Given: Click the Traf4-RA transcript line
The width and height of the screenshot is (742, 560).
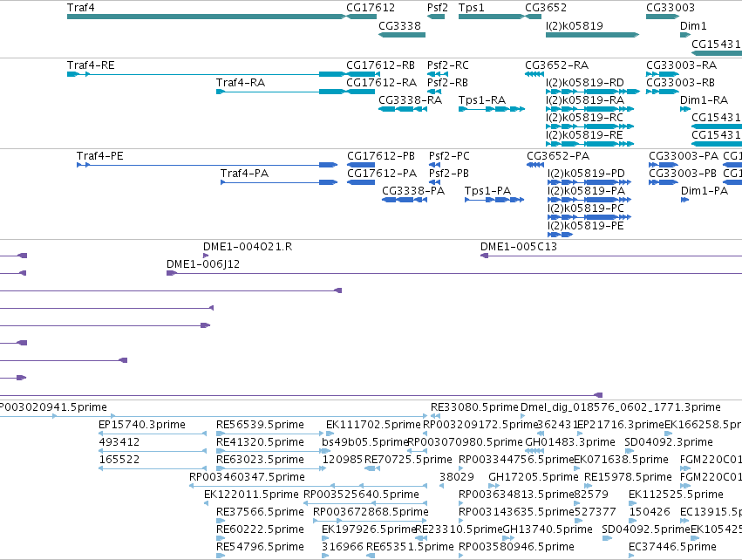Looking at the screenshot, I should click(281, 92).
